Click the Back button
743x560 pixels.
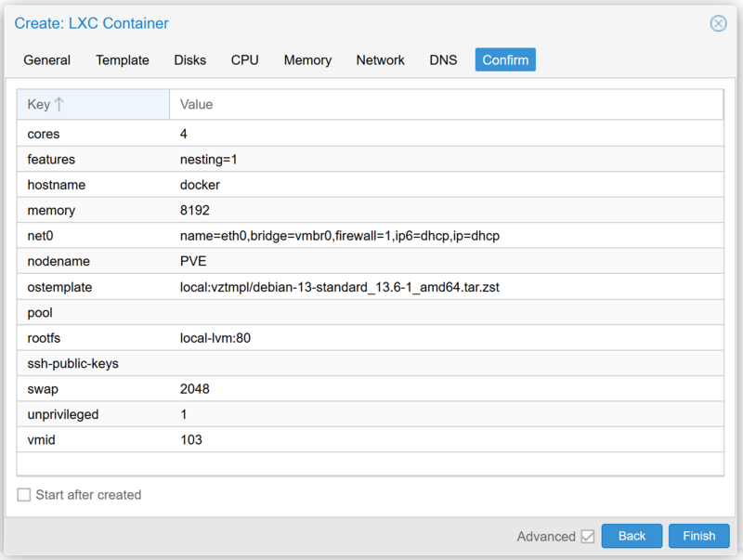(632, 536)
